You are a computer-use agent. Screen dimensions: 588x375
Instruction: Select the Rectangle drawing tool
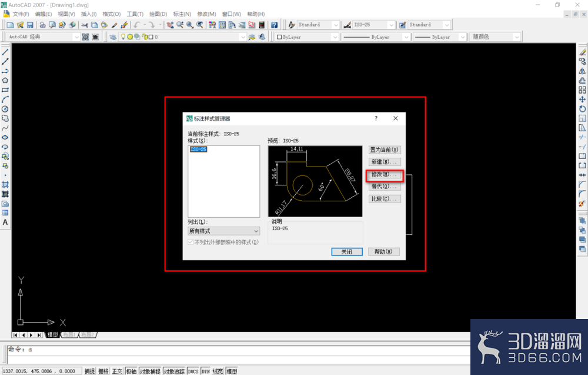5,90
